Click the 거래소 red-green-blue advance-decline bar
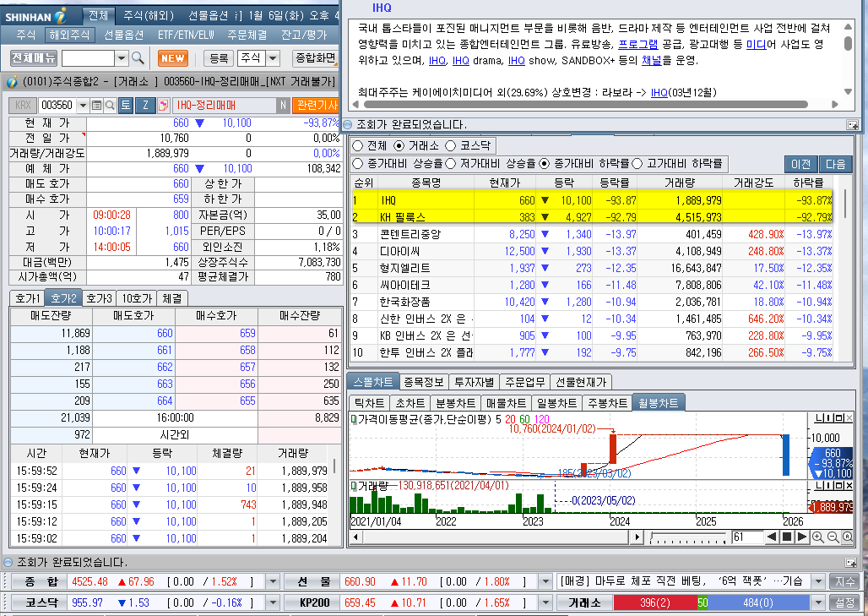This screenshot has height=616, width=868. point(711,602)
